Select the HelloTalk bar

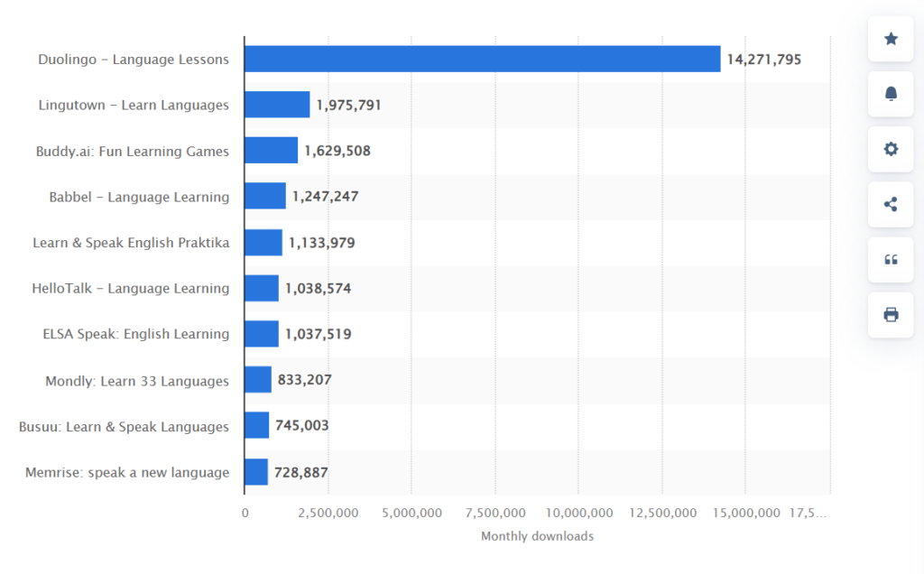(x=262, y=289)
